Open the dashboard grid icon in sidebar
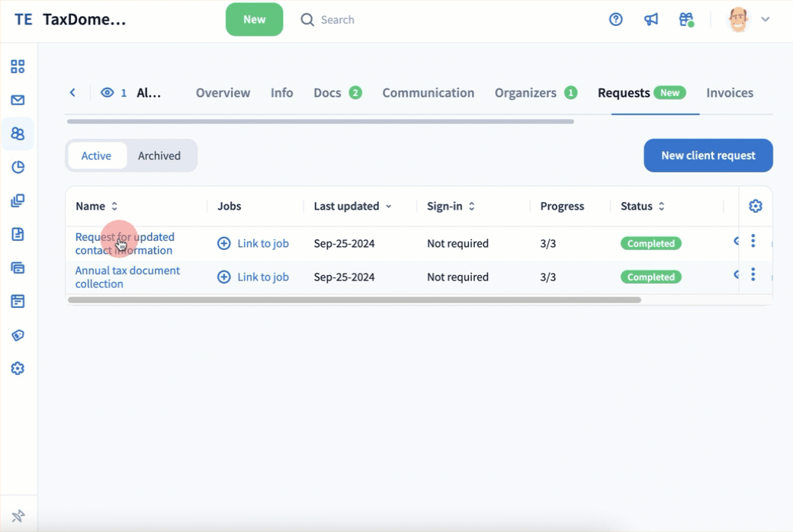 (18, 66)
